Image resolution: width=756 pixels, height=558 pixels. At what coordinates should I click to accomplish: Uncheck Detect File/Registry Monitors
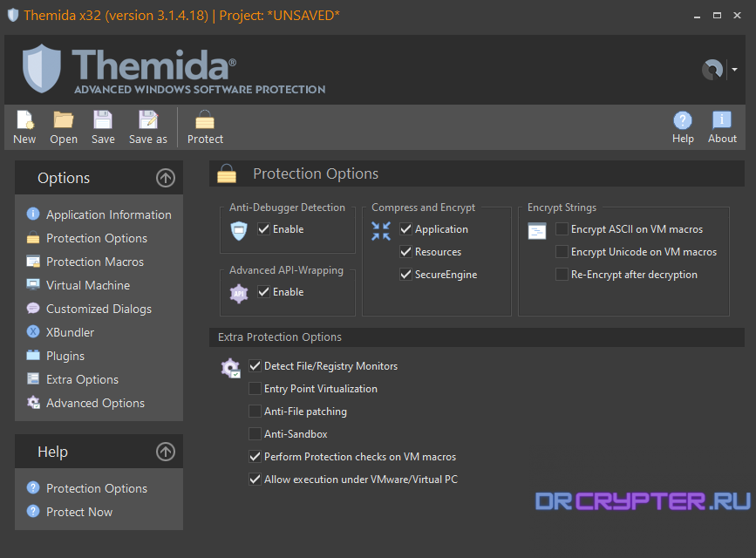[255, 365]
